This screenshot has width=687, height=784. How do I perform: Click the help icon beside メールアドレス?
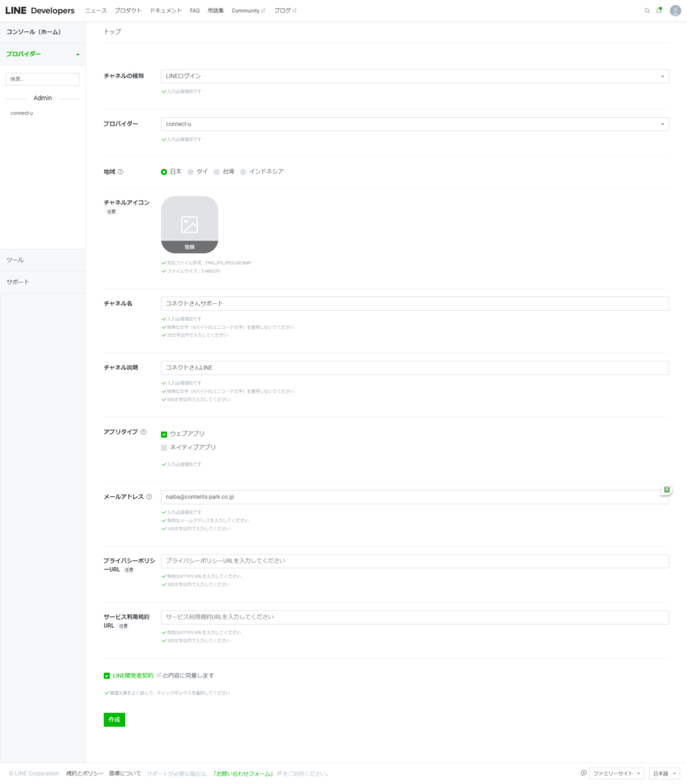[149, 496]
